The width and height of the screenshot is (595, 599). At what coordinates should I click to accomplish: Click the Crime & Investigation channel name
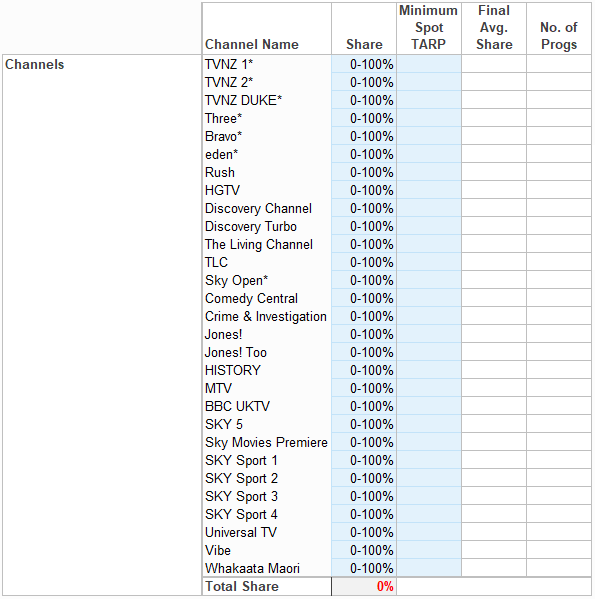pyautogui.click(x=265, y=316)
